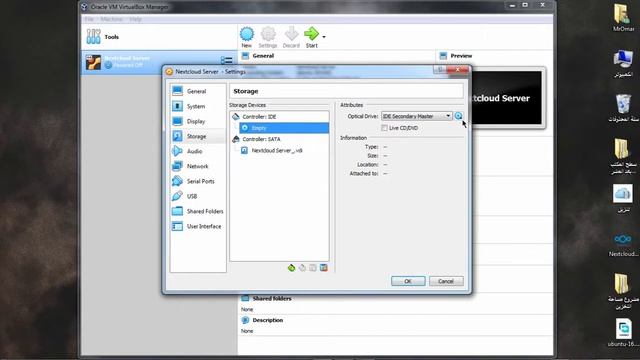Click the remove attachment icon
The image size is (640, 360).
324,268
